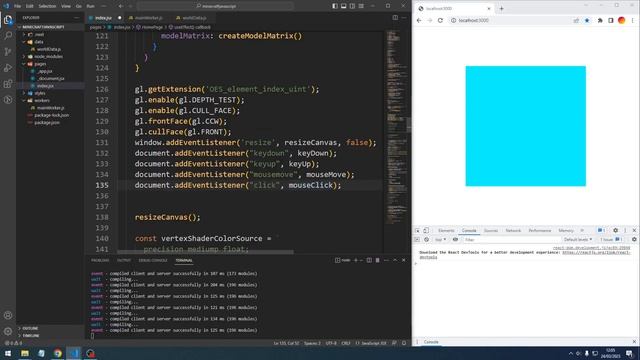The image size is (640, 360).
Task: Click the Ln 135 cursor position status
Action: pyautogui.click(x=286, y=343)
